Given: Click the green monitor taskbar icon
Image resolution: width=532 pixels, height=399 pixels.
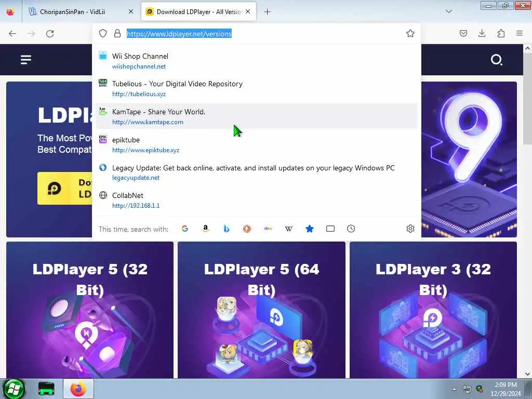Looking at the screenshot, I should 46,389.
